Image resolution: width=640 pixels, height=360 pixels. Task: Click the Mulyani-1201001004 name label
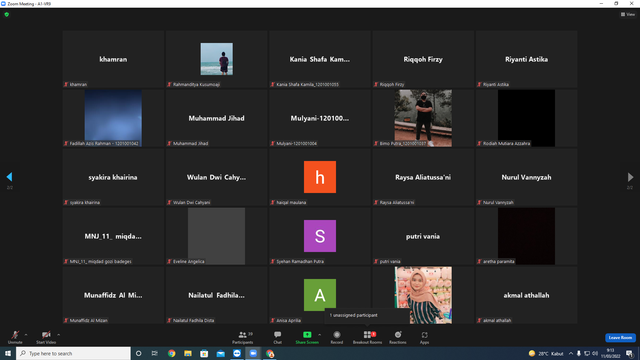click(296, 143)
